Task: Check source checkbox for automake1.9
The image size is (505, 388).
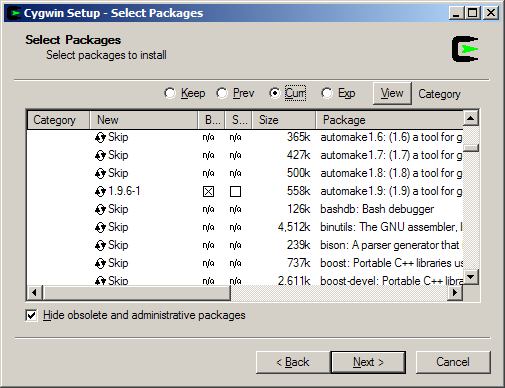Action: tap(235, 191)
